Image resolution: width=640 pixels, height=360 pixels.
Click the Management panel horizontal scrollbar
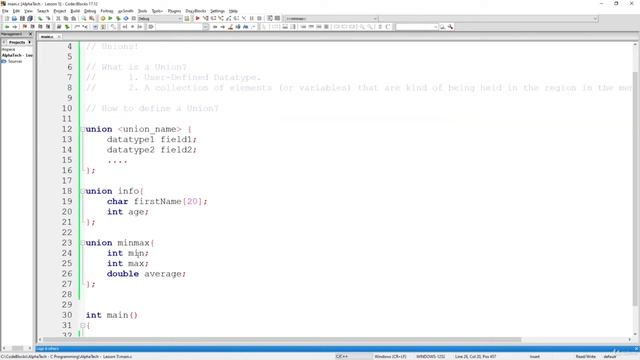pos(17,348)
